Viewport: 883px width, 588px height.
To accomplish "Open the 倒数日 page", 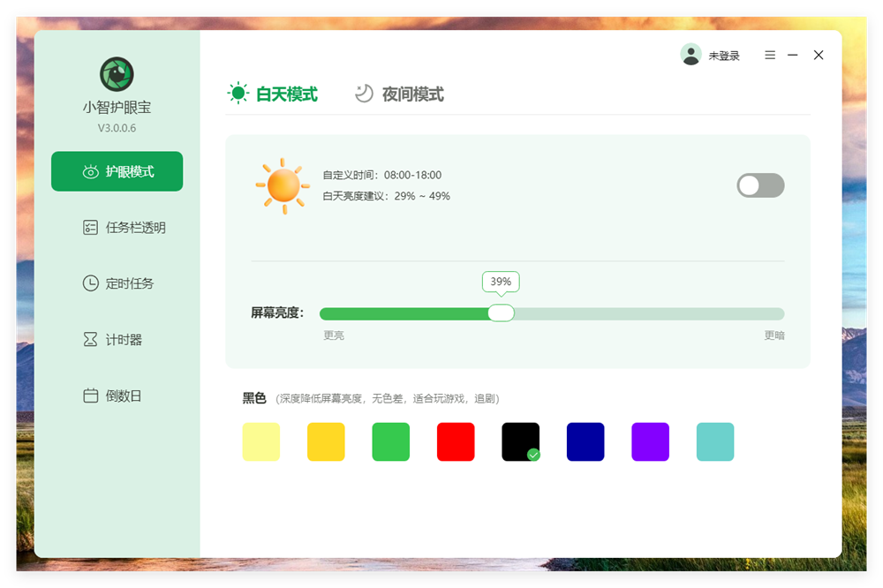I will pyautogui.click(x=113, y=396).
